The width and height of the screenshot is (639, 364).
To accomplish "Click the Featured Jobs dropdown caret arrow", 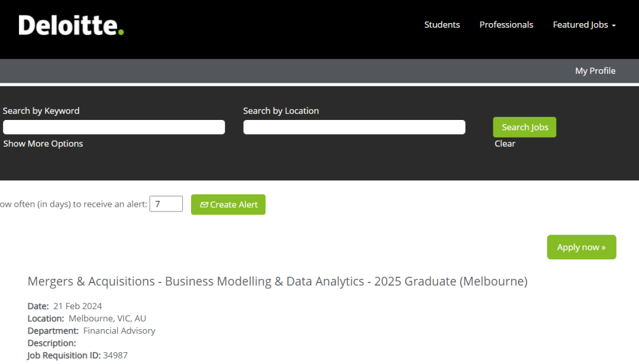I will [x=614, y=25].
